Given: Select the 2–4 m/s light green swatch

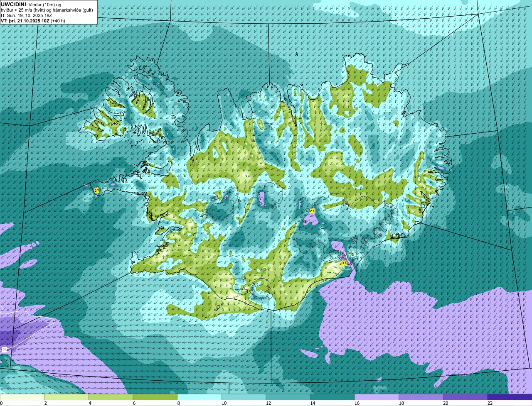Looking at the screenshot, I should point(66,397).
